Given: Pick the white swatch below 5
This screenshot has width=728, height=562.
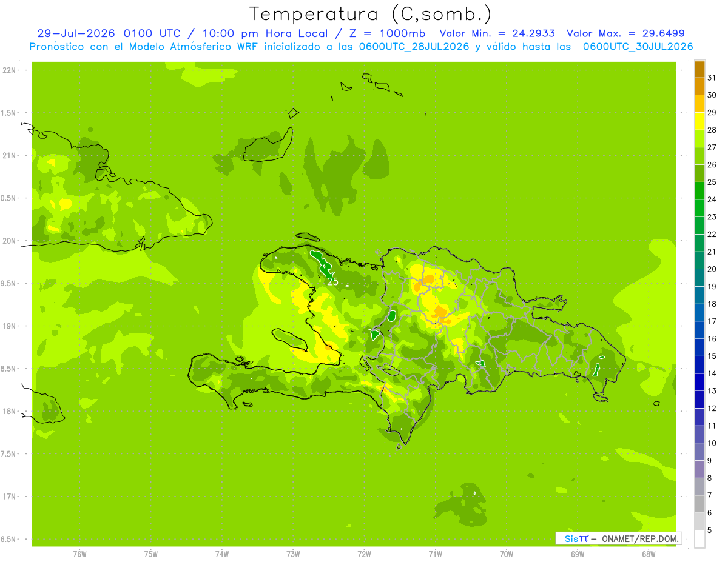Looking at the screenshot, I should tap(699, 539).
